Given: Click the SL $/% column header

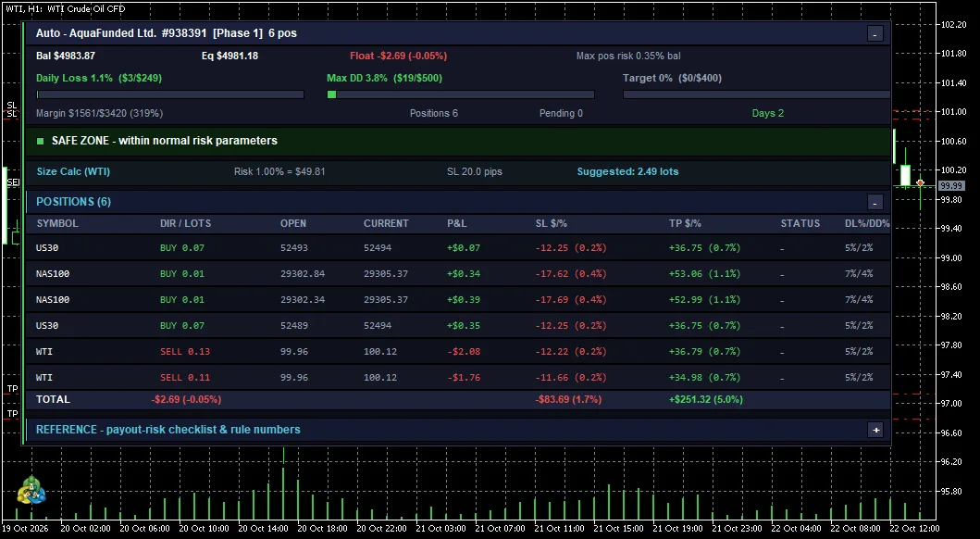Looking at the screenshot, I should [552, 223].
